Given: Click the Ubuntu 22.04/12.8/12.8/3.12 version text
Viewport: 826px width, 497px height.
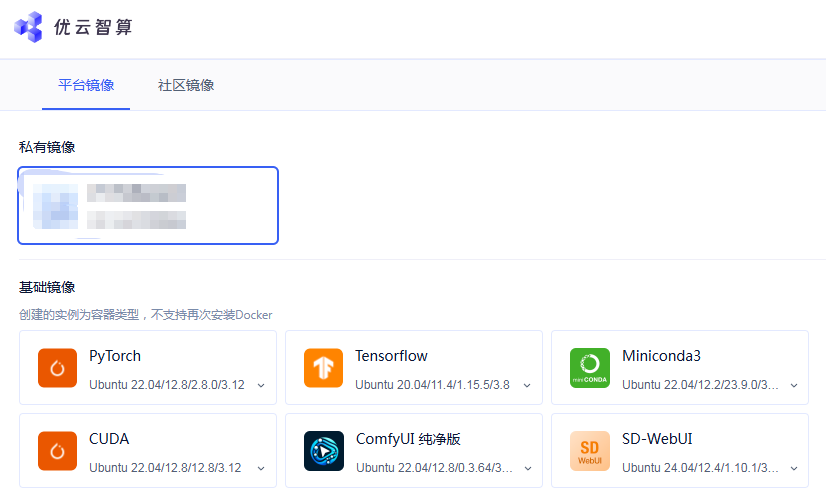Looking at the screenshot, I should click(165, 467).
